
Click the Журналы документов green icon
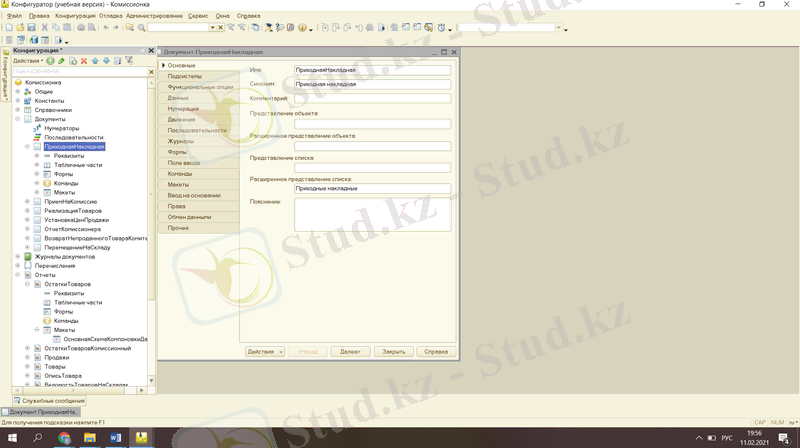click(28, 257)
